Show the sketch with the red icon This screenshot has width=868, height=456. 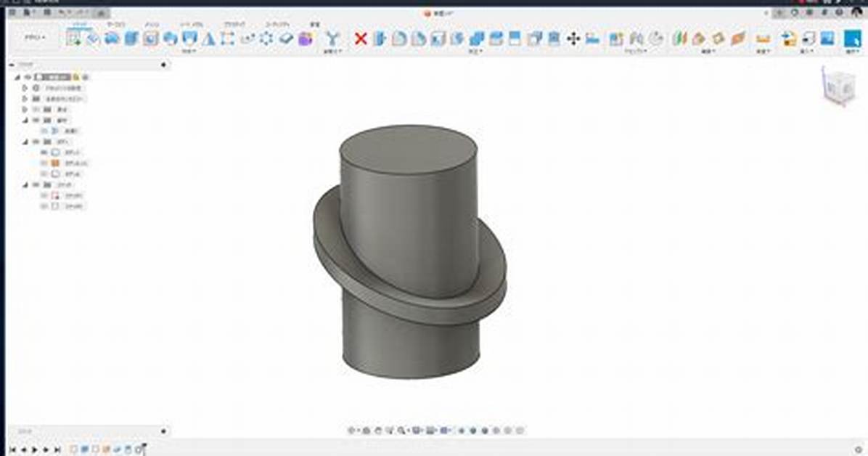point(44,195)
